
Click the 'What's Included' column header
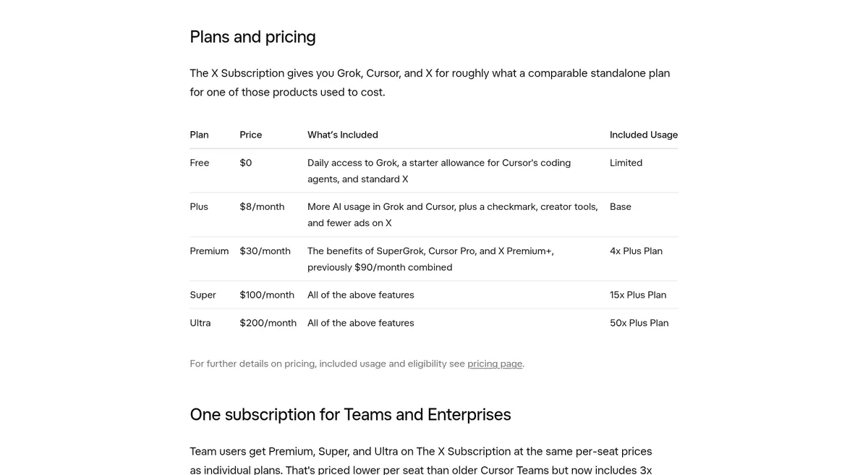tap(343, 135)
